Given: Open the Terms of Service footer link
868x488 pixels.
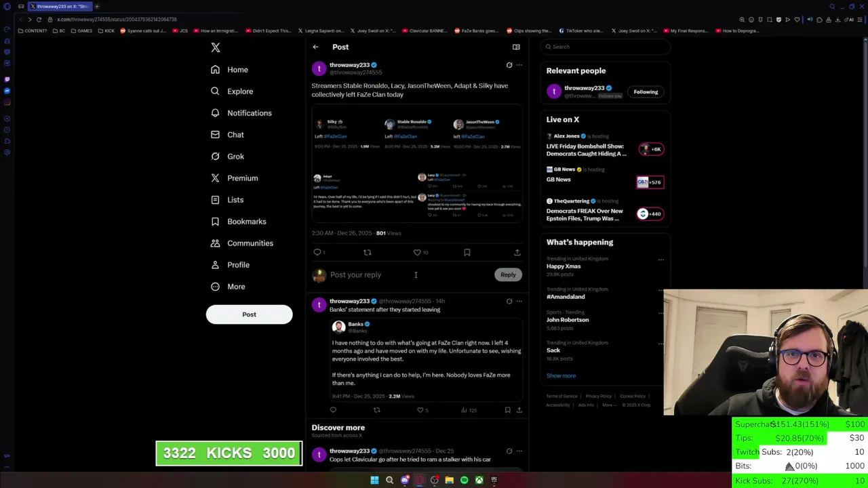Looking at the screenshot, I should pyautogui.click(x=562, y=396).
